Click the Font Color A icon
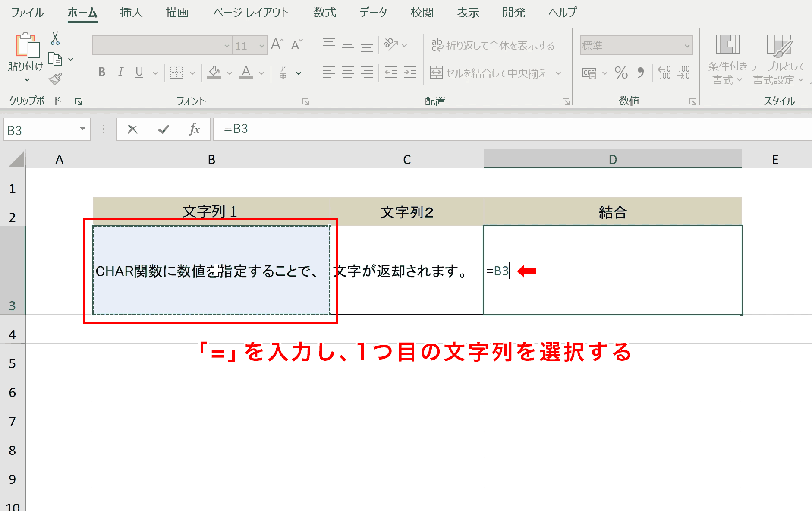The image size is (812, 511). [246, 72]
